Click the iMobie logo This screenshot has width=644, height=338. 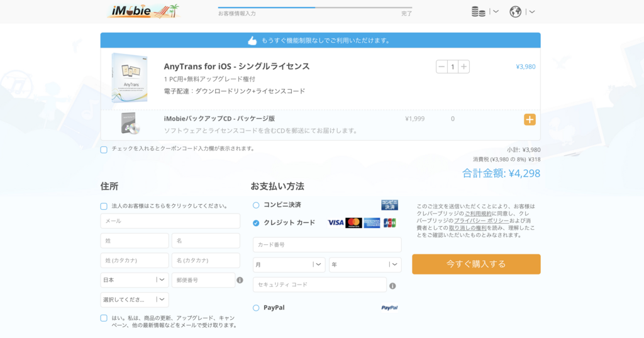click(x=143, y=11)
